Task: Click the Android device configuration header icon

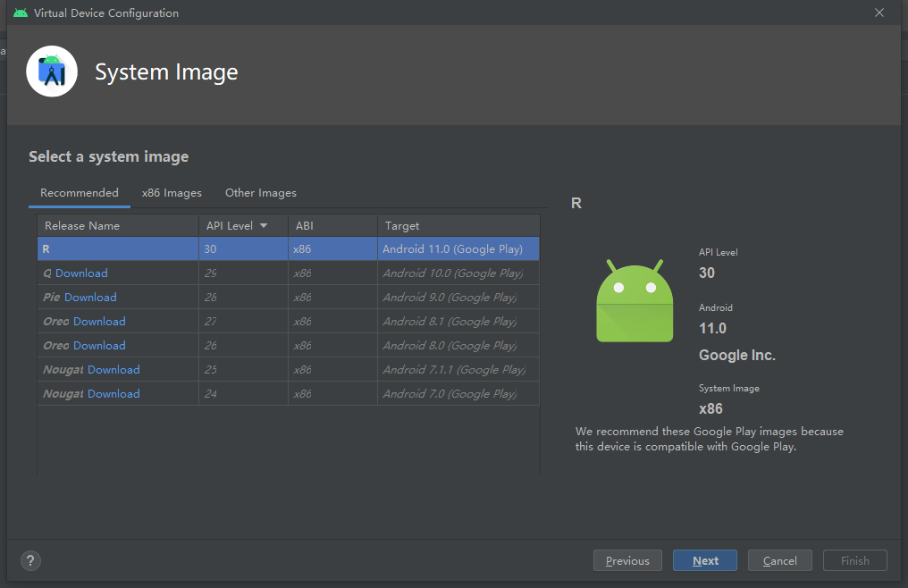Action: (51, 71)
